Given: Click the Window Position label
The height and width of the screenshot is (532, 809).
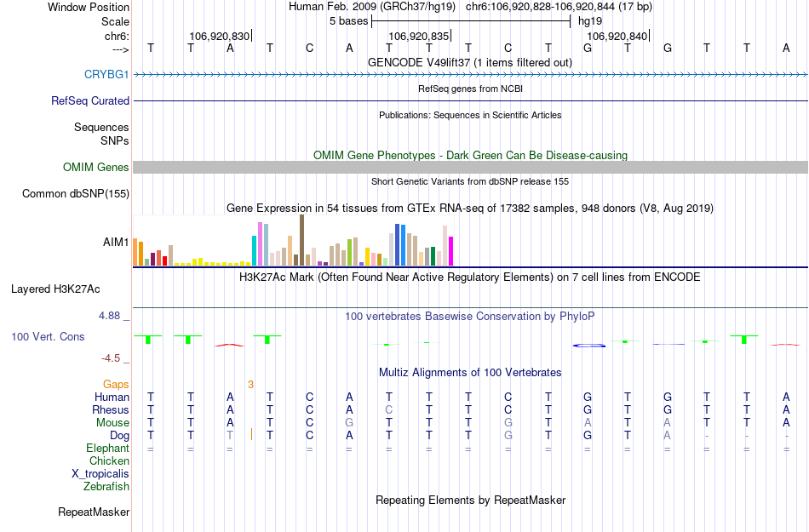Looking at the screenshot, I should (89, 7).
